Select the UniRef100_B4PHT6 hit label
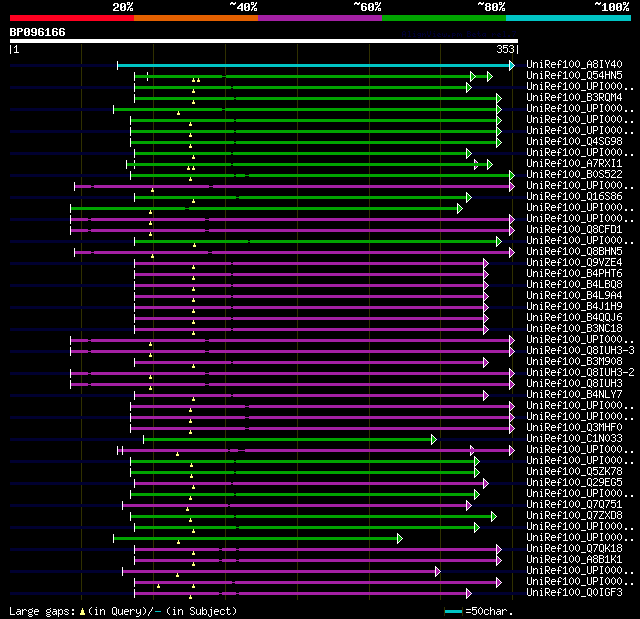 [x=574, y=274]
